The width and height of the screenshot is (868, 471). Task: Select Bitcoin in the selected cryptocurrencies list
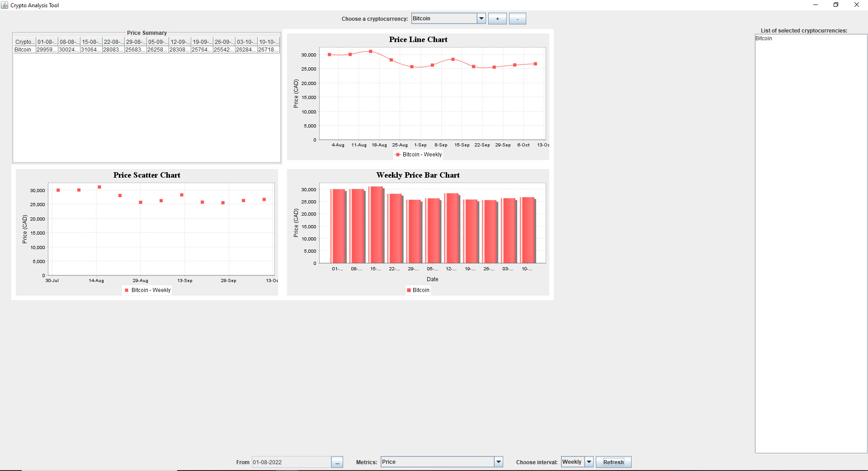[x=764, y=38]
